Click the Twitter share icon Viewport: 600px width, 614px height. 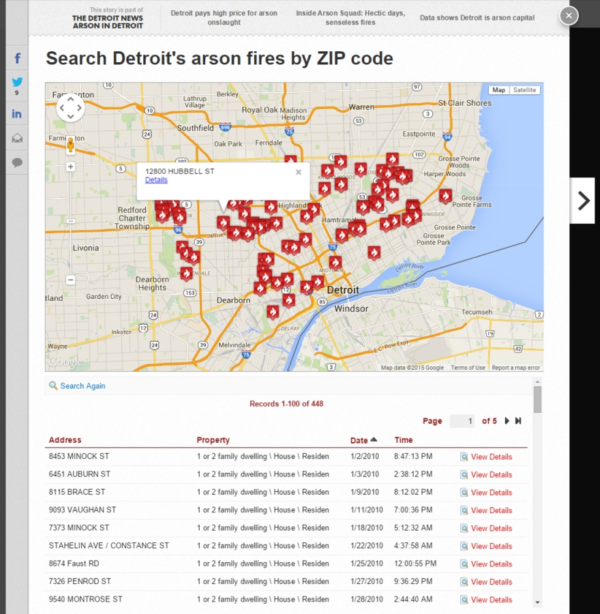pyautogui.click(x=17, y=83)
